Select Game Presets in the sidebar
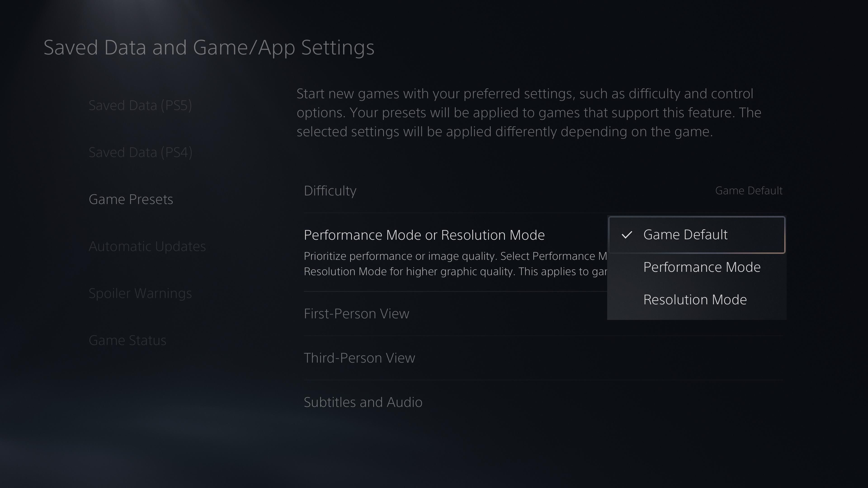 coord(131,199)
